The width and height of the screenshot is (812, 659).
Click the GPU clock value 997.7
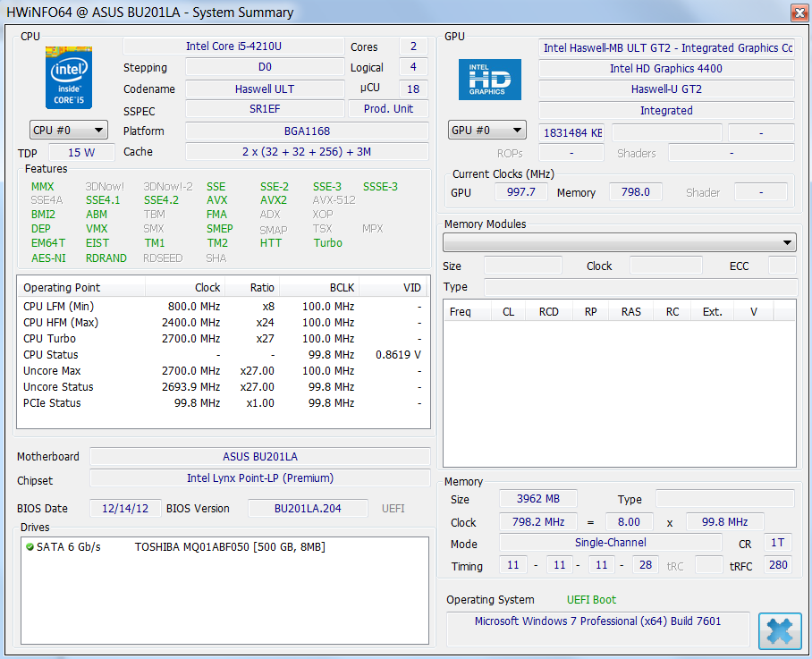521,192
